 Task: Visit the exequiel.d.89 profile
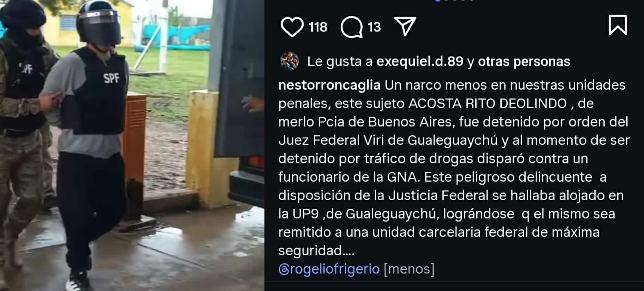click(x=420, y=62)
